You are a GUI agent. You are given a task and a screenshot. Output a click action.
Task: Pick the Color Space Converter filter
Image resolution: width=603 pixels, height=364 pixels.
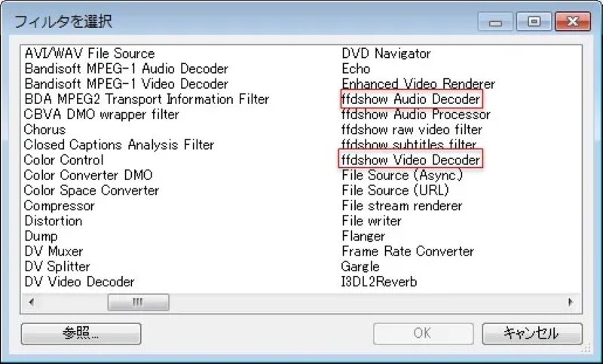coord(91,191)
